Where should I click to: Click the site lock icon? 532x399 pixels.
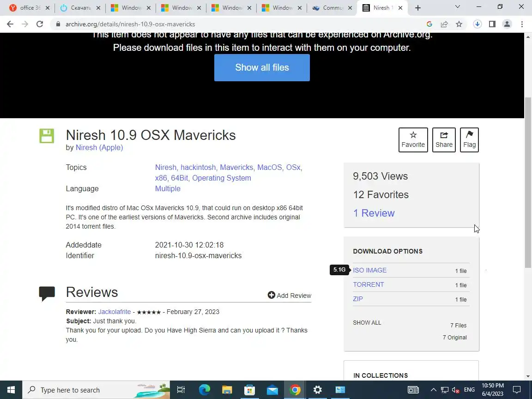pyautogui.click(x=58, y=24)
